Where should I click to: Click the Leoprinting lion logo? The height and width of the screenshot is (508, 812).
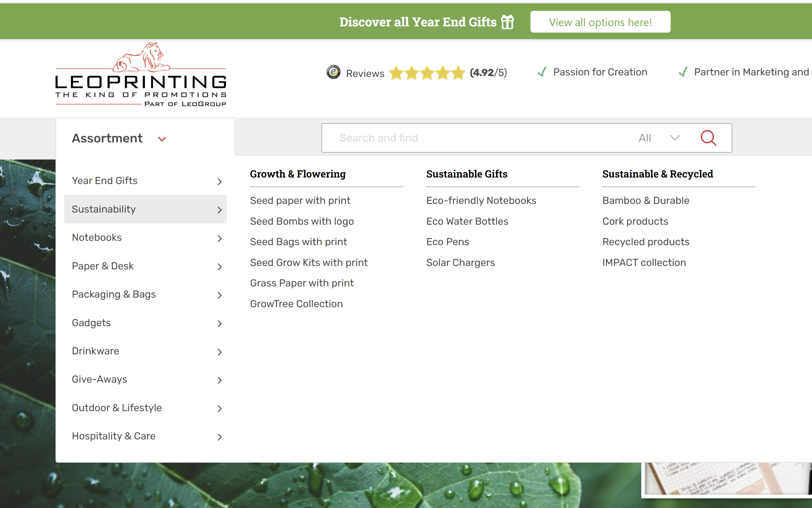[x=141, y=74]
